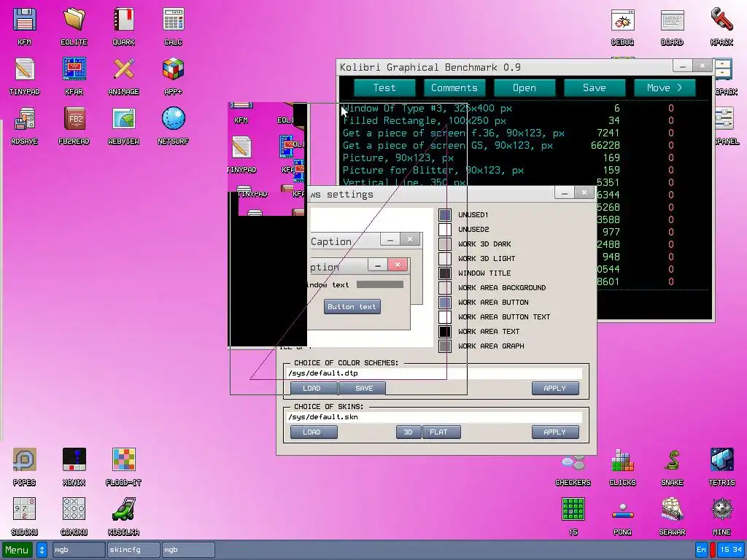
Task: Change the WORK AREA GRAPH color
Action: pos(445,346)
